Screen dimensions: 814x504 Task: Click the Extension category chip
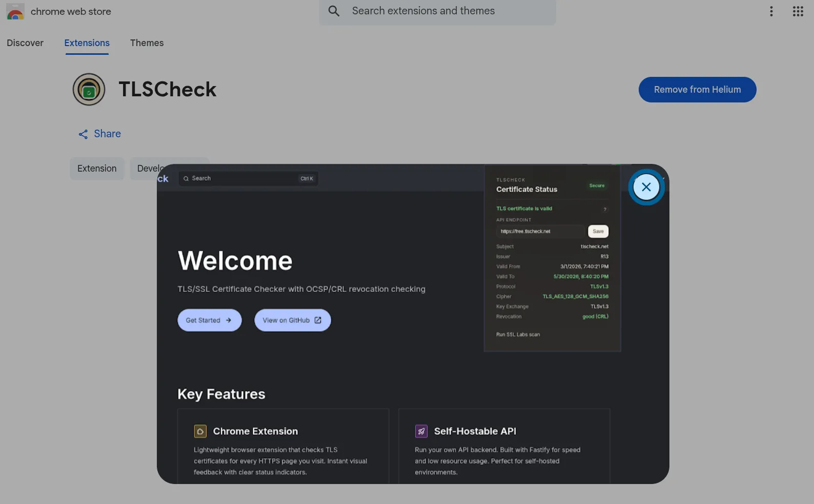point(97,169)
